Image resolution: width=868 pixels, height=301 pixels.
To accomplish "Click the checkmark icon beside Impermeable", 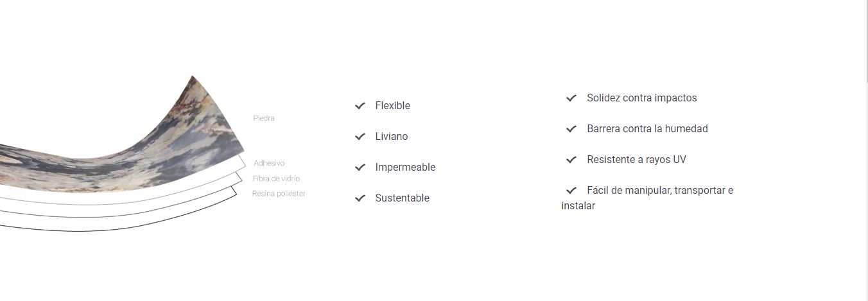I will pyautogui.click(x=360, y=167).
